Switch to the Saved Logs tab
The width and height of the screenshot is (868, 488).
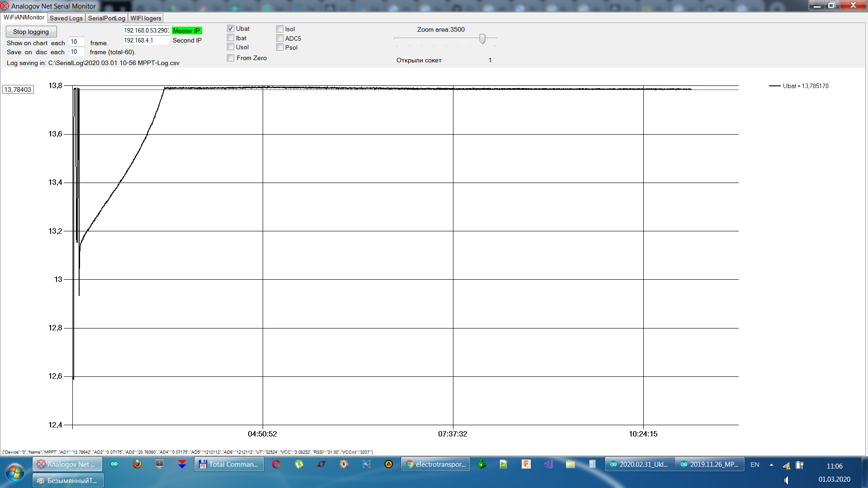66,18
